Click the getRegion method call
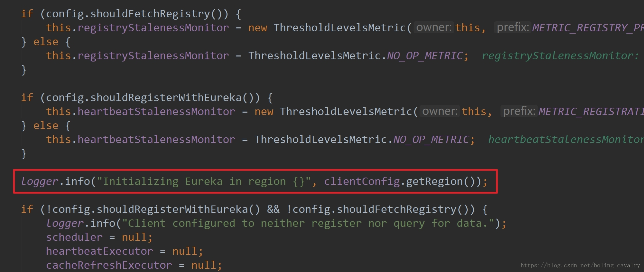 point(434,181)
